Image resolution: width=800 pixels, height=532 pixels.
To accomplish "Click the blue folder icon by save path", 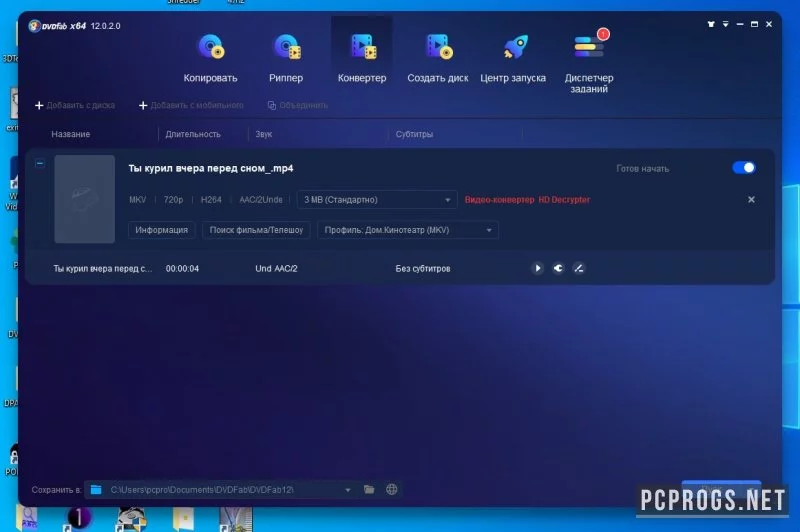I will click(x=96, y=490).
